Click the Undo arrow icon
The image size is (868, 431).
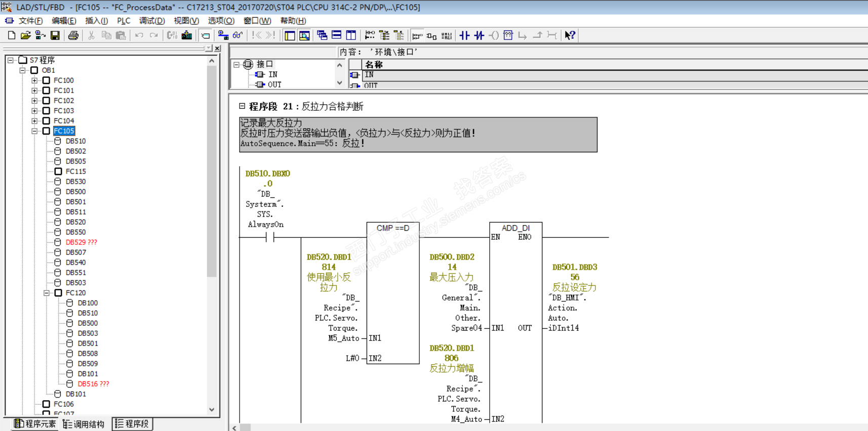[x=139, y=35]
